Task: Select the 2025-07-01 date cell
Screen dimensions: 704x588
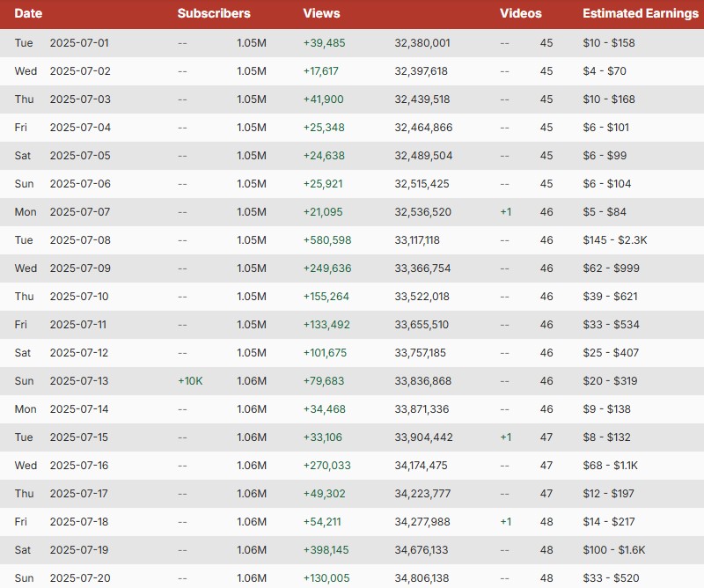Action: (x=79, y=43)
